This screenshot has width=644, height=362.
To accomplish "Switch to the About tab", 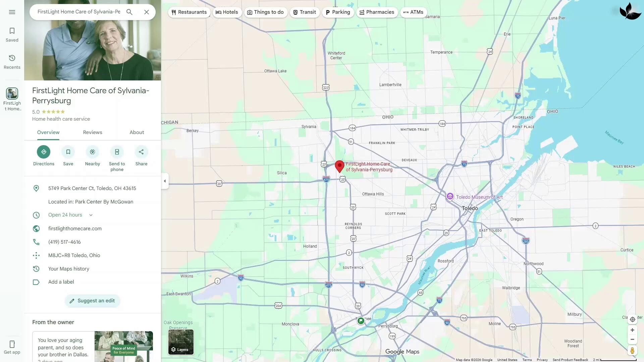I will click(137, 132).
